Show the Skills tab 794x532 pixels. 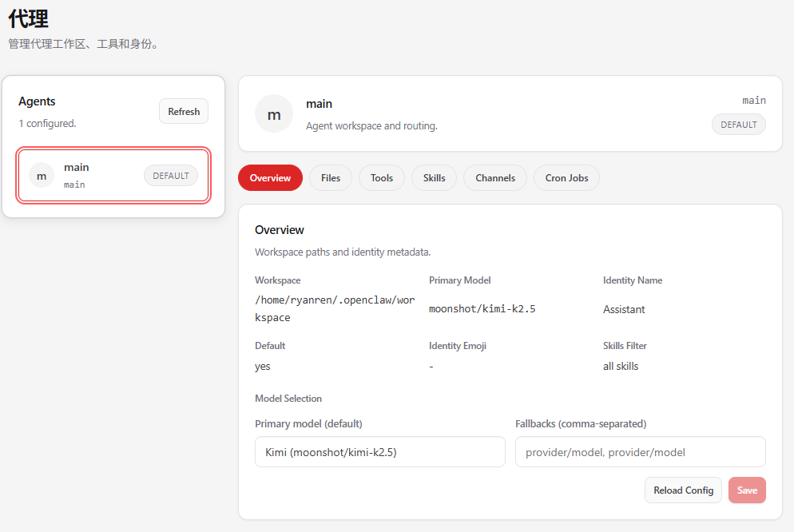pyautogui.click(x=434, y=178)
